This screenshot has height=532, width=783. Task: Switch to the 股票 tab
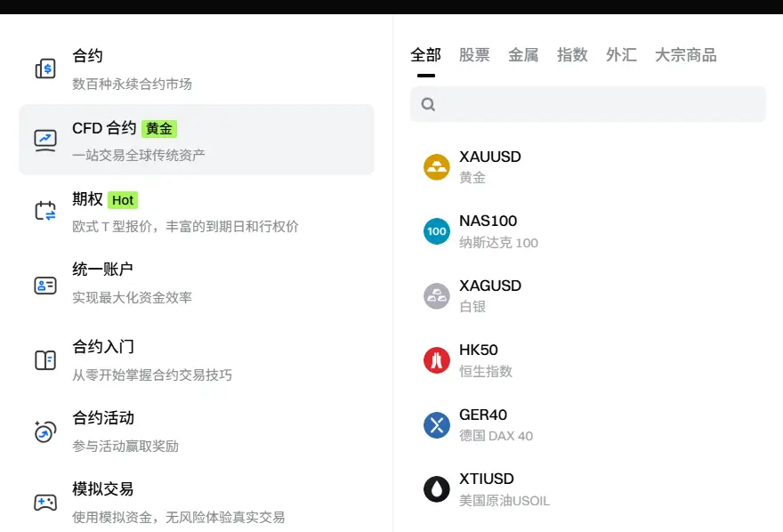click(474, 55)
